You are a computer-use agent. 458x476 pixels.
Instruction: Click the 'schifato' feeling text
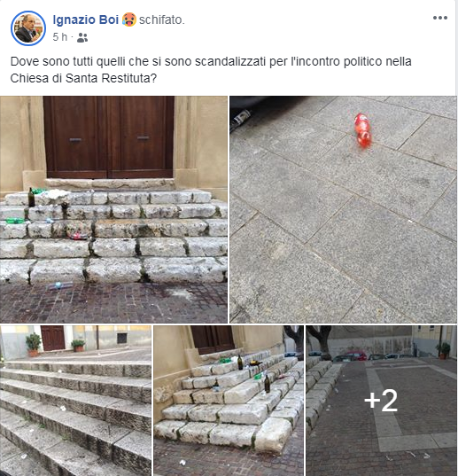161,20
